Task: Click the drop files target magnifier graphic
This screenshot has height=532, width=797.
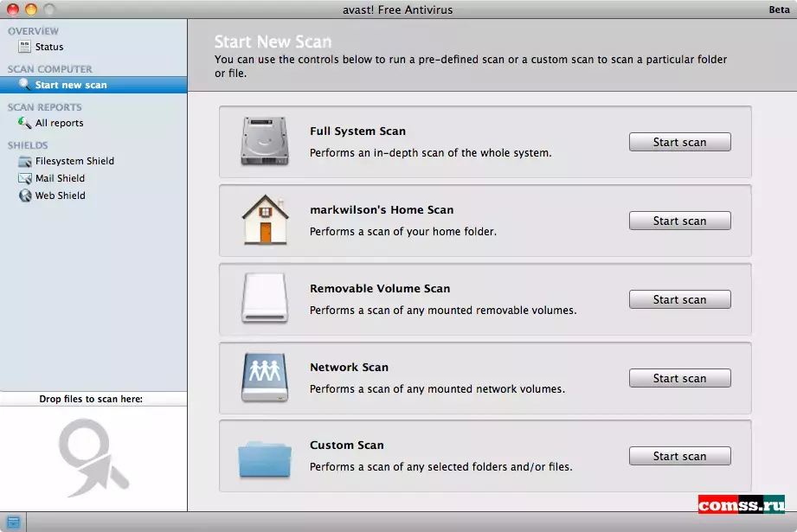Action: 93,458
